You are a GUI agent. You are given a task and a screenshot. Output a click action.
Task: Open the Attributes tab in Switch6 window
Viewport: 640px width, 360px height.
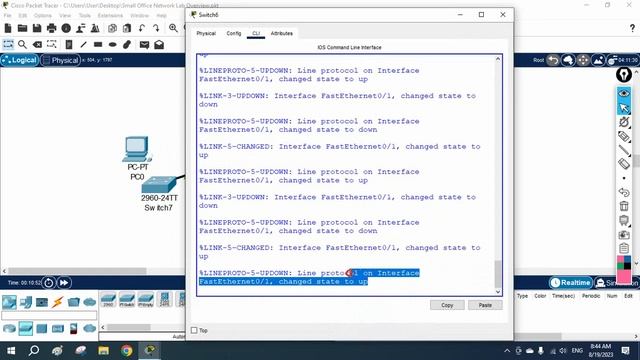click(x=282, y=33)
